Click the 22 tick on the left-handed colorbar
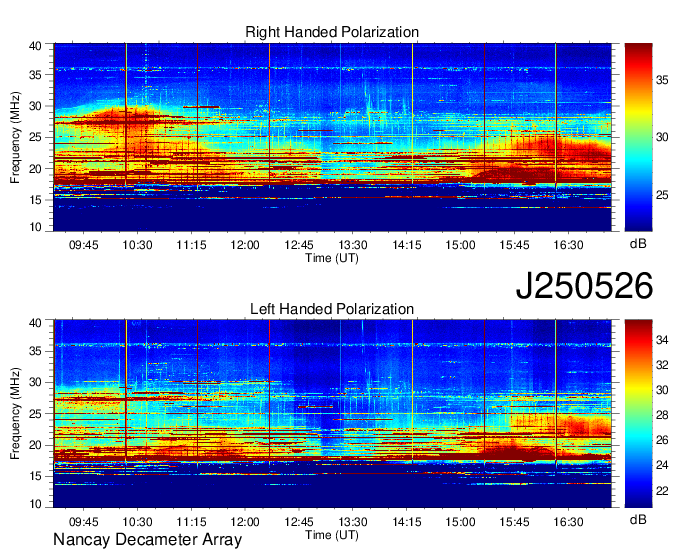 click(662, 490)
